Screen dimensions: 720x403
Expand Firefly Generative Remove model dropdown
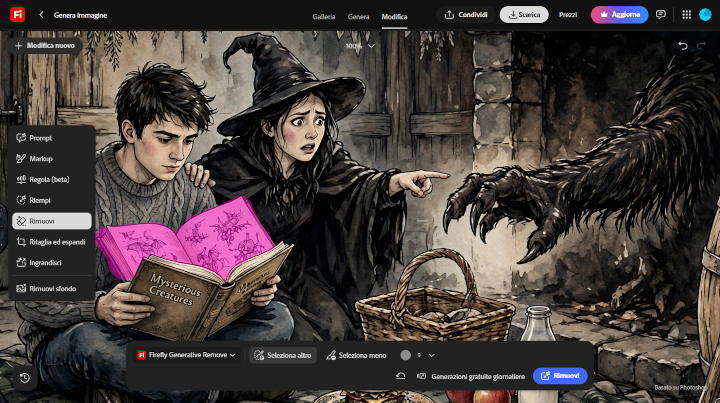click(187, 355)
